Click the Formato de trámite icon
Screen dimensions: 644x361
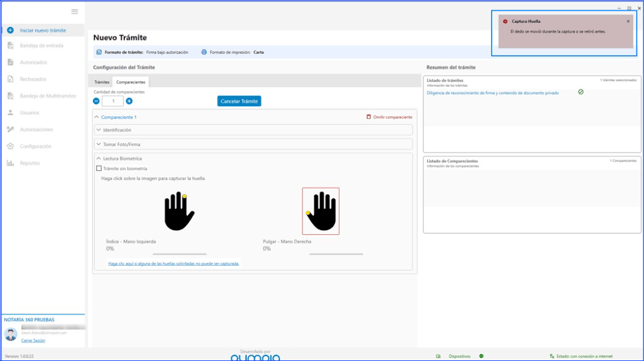click(x=99, y=52)
